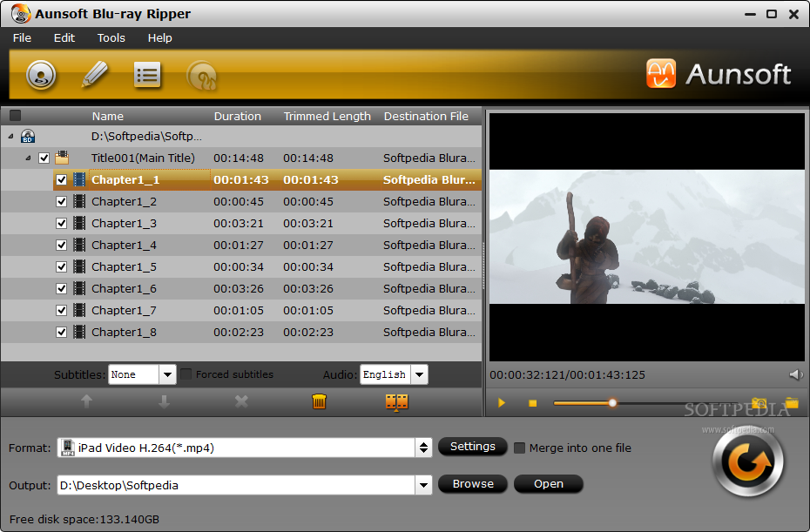The image size is (810, 532).
Task: Click the Browse button
Action: point(473,484)
